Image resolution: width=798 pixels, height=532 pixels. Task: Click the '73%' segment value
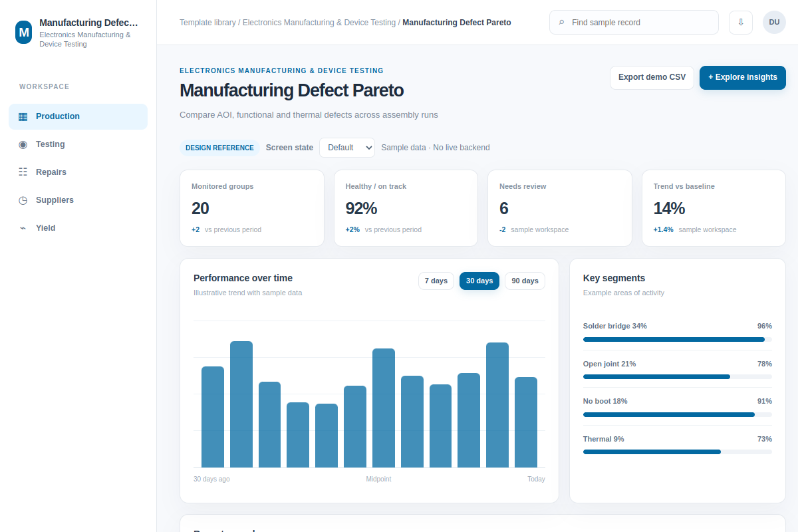[x=765, y=439]
